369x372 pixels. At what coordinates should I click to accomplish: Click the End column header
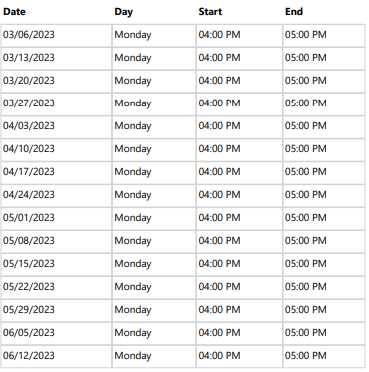[x=294, y=12]
